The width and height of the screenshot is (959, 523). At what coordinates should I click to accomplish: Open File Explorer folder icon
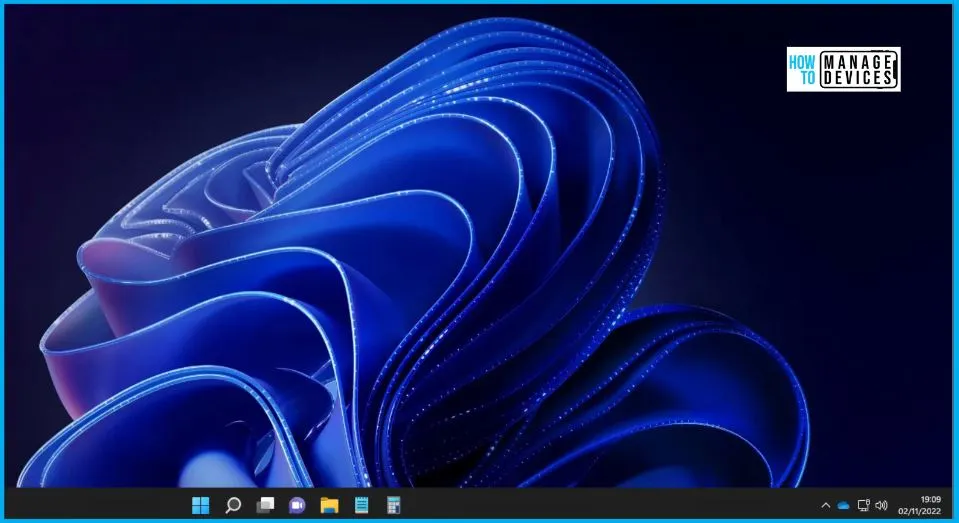click(329, 505)
